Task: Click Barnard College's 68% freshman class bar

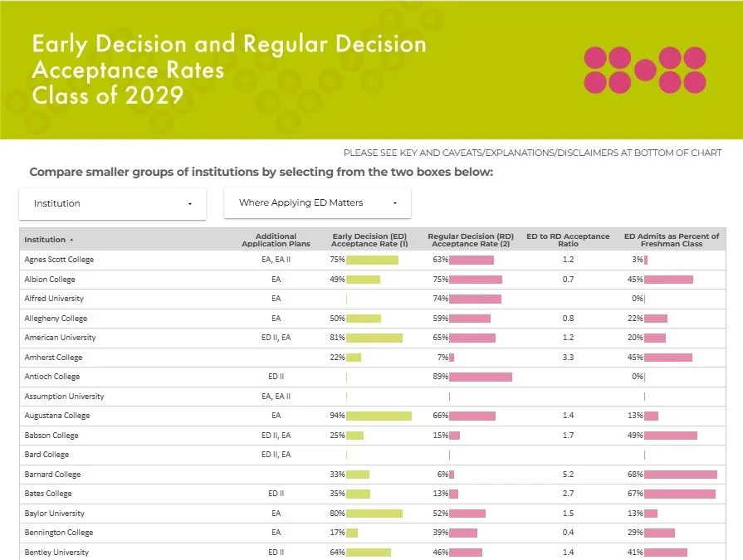Action: (x=681, y=475)
